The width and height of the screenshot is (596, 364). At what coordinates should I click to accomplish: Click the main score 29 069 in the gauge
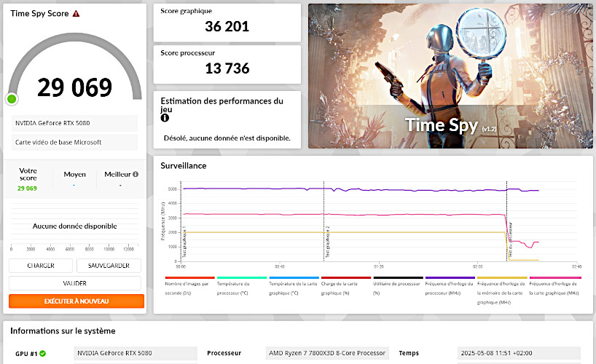[75, 87]
